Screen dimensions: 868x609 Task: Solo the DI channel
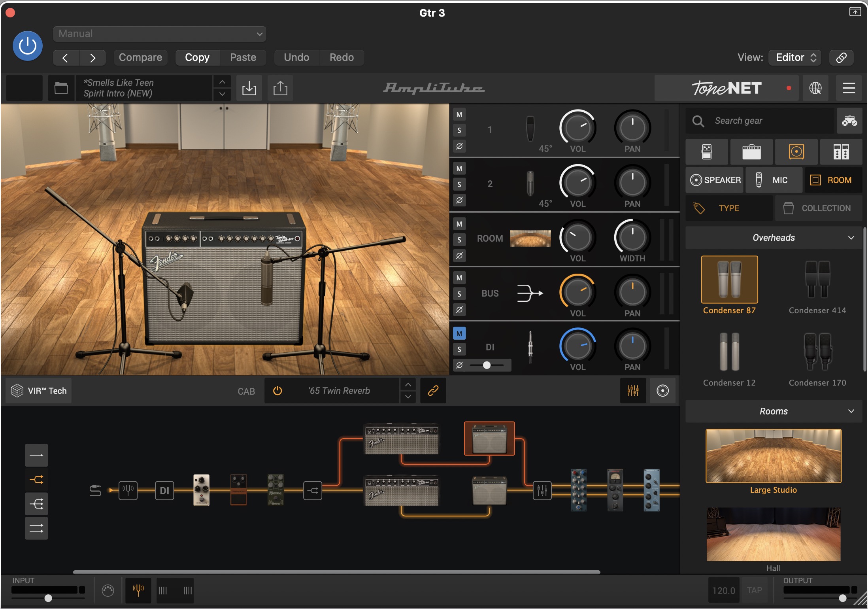(x=459, y=349)
